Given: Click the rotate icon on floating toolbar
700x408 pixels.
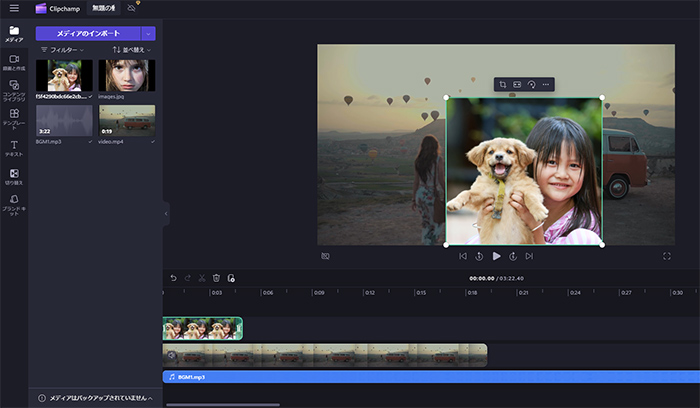Looking at the screenshot, I should click(x=532, y=85).
